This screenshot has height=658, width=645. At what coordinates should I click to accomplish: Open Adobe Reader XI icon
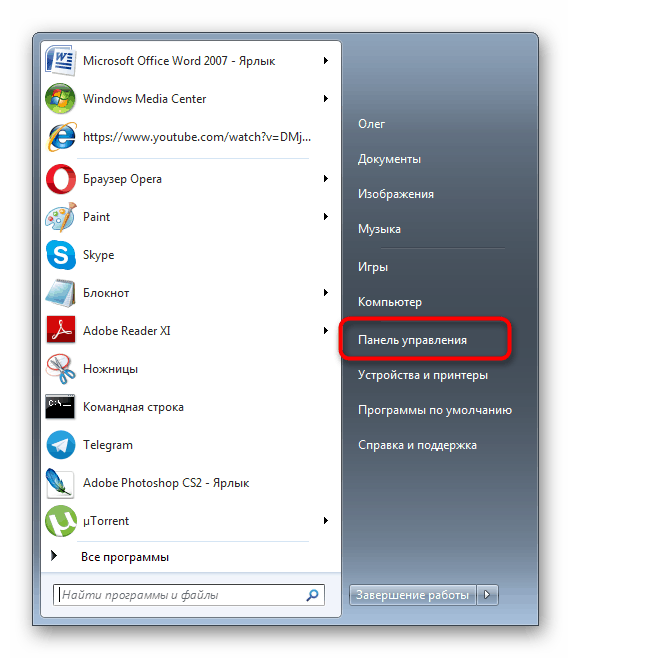click(61, 331)
